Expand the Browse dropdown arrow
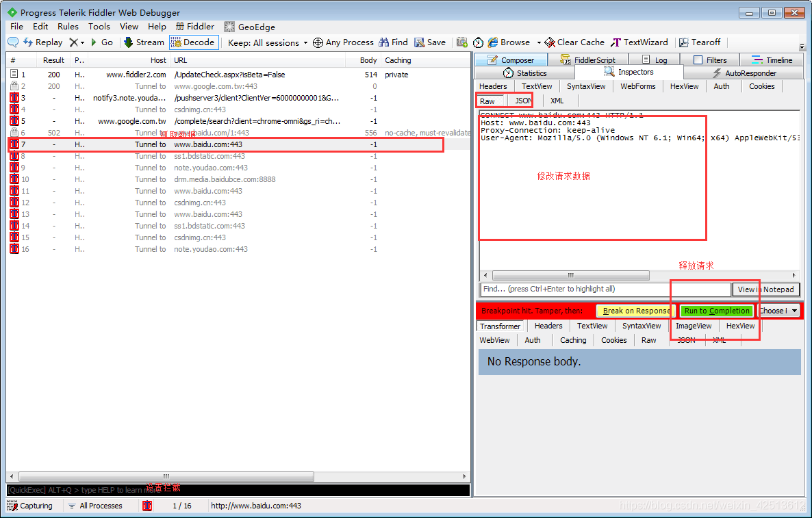Screen dimensions: 812x518 tap(539, 43)
